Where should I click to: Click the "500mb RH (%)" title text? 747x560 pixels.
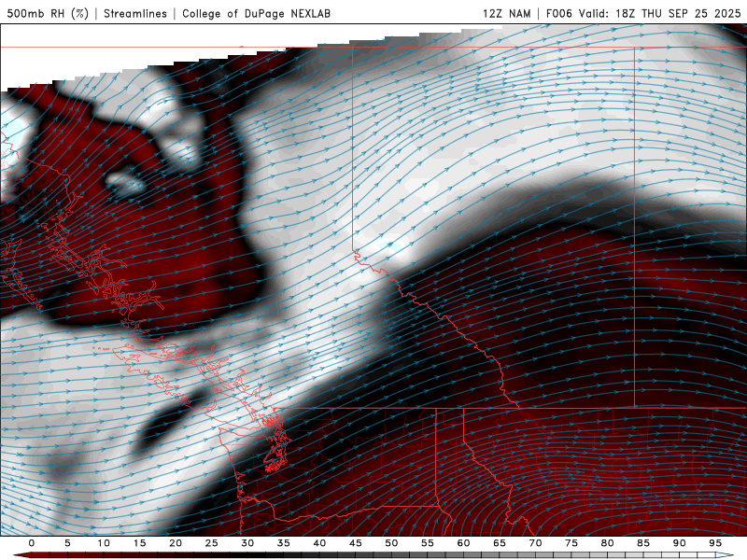[48, 13]
